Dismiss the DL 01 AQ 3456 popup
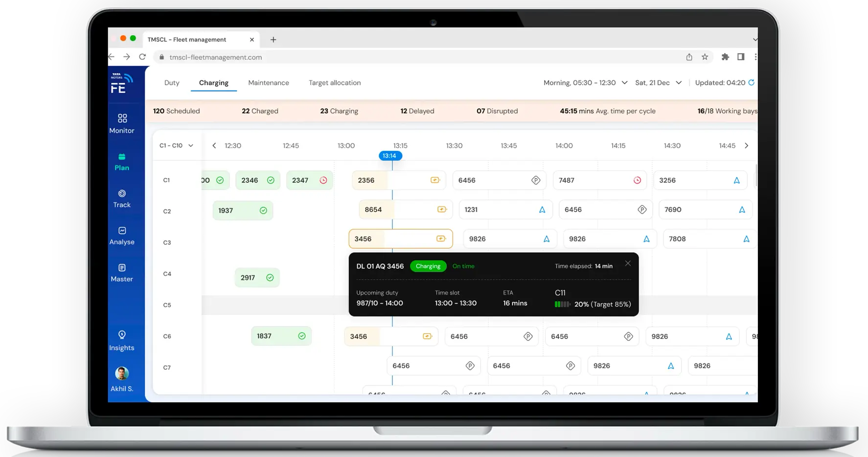 pos(628,263)
